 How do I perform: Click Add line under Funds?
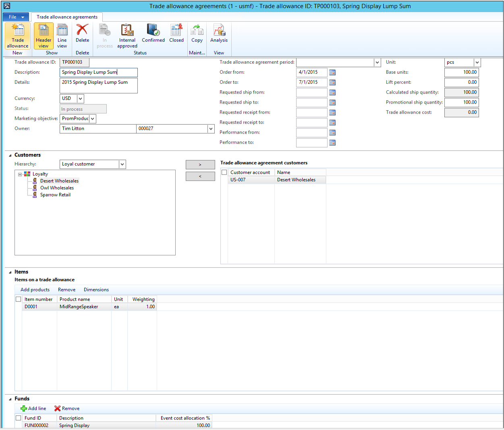(33, 409)
